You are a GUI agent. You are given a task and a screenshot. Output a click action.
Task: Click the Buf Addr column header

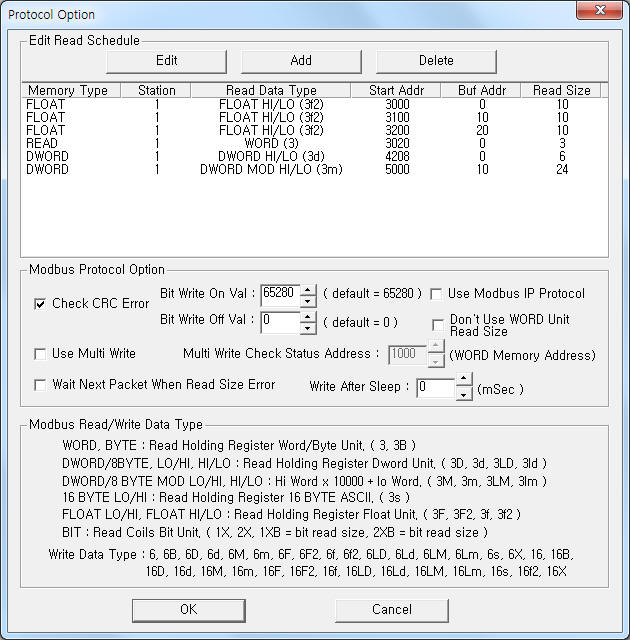481,90
